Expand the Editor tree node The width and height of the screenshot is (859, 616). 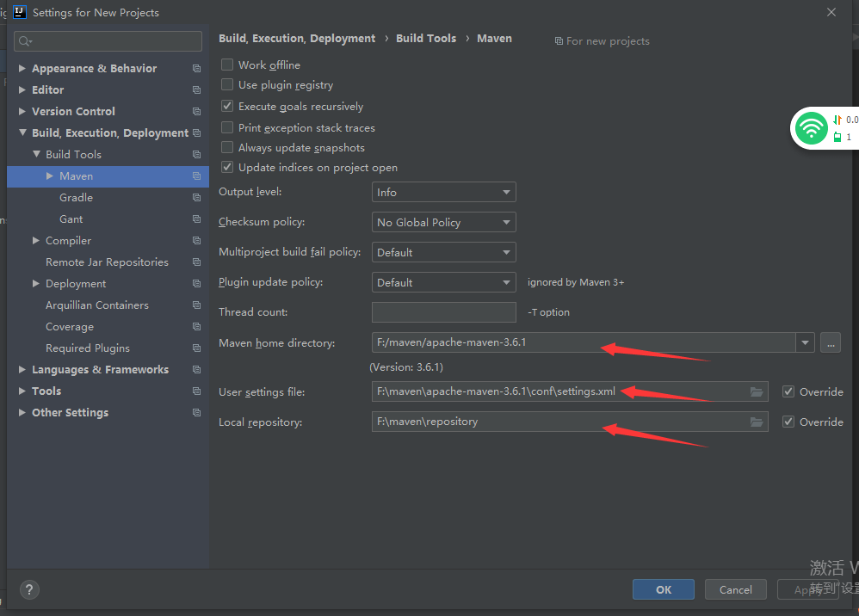tap(22, 89)
